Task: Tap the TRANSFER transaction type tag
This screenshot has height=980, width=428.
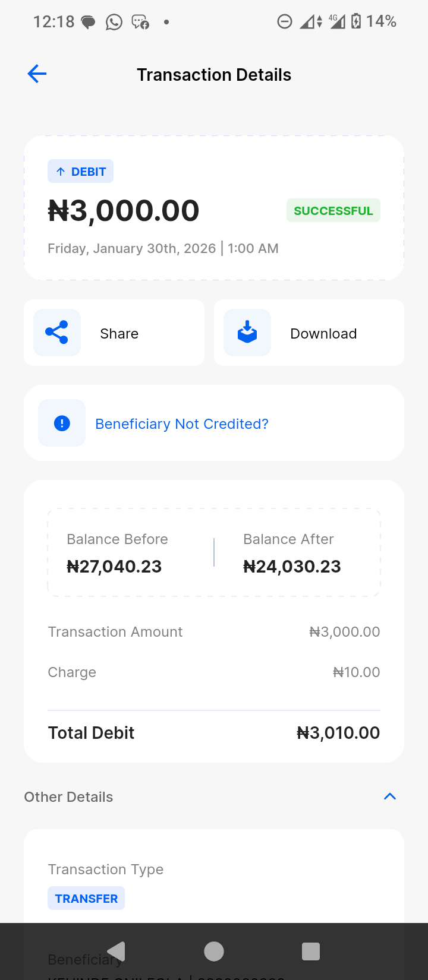Action: pyautogui.click(x=86, y=898)
